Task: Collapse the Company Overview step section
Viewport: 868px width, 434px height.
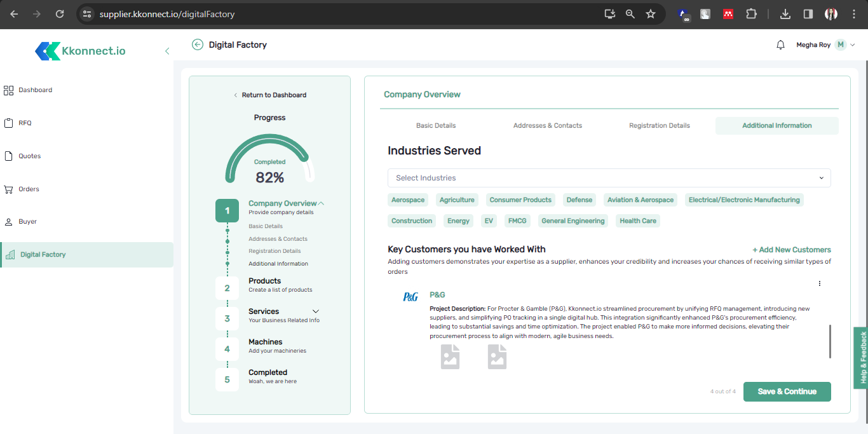Action: pos(321,203)
